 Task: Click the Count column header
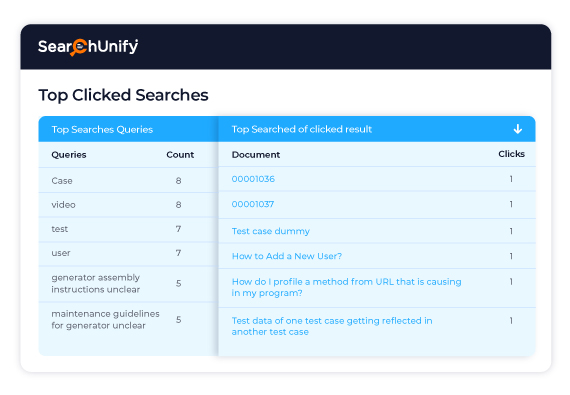click(x=180, y=155)
